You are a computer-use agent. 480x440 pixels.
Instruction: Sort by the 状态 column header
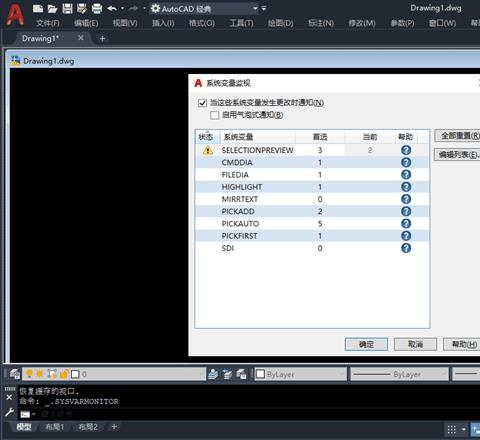(x=206, y=137)
